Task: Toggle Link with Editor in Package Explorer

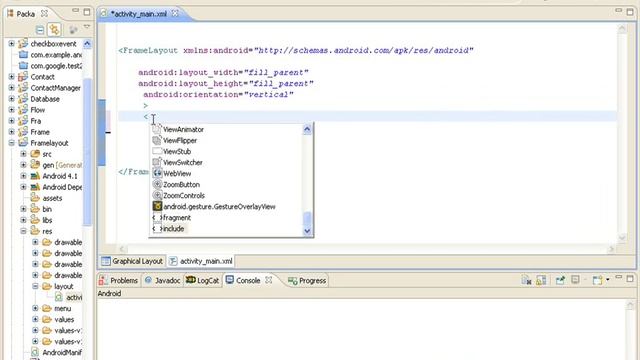Action: click(54, 29)
